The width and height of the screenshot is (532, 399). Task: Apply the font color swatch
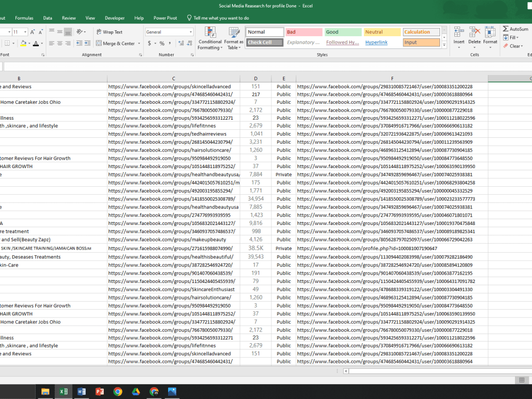coord(36,43)
